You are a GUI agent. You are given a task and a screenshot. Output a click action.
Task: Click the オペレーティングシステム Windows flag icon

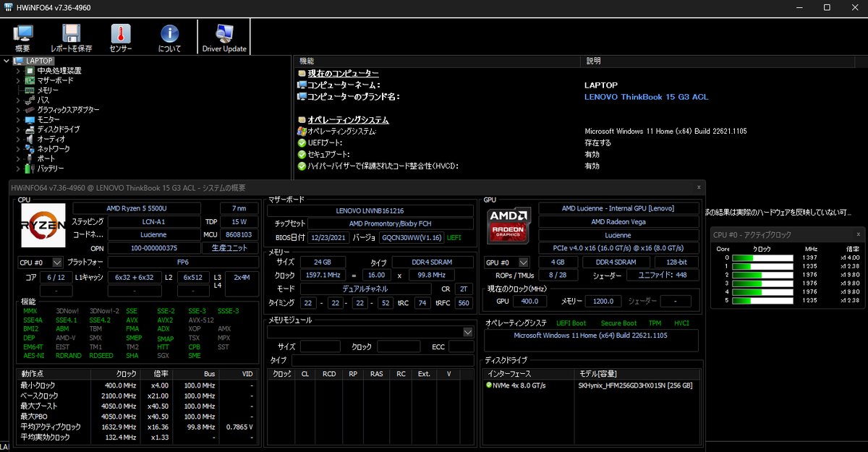(302, 131)
